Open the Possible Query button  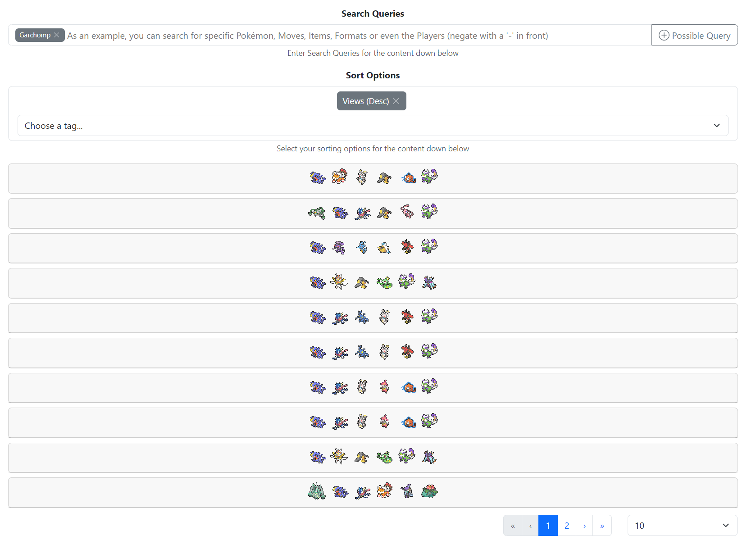click(694, 35)
